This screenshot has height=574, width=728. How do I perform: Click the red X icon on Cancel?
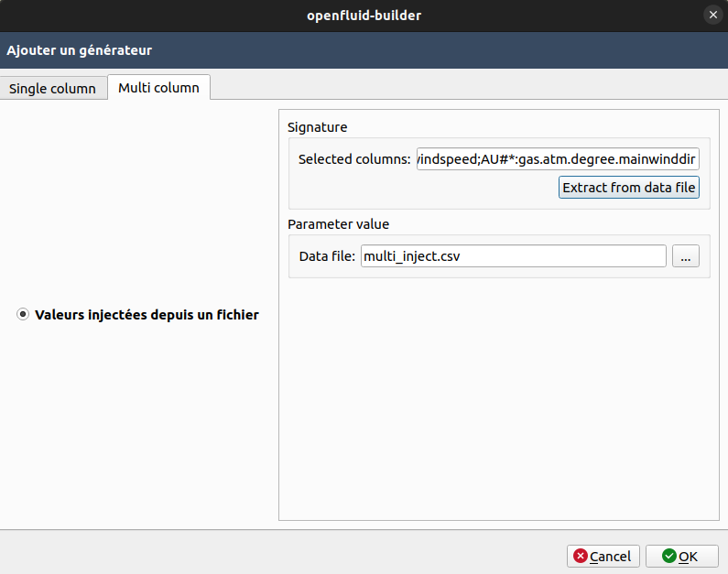[580, 556]
